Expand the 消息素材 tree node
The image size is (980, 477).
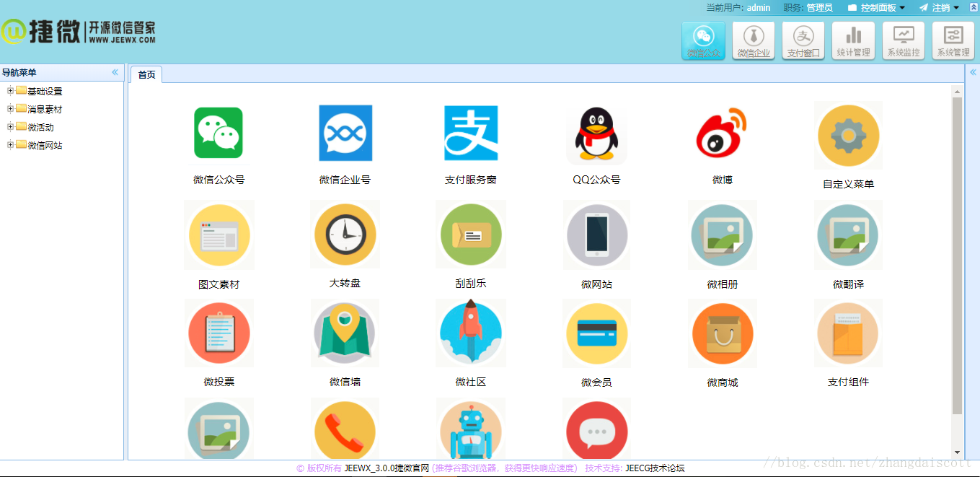[x=10, y=109]
